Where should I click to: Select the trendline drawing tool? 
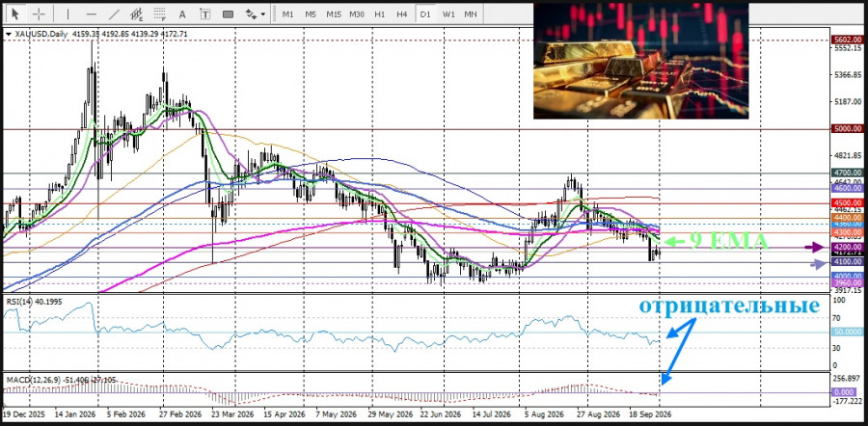pos(114,14)
